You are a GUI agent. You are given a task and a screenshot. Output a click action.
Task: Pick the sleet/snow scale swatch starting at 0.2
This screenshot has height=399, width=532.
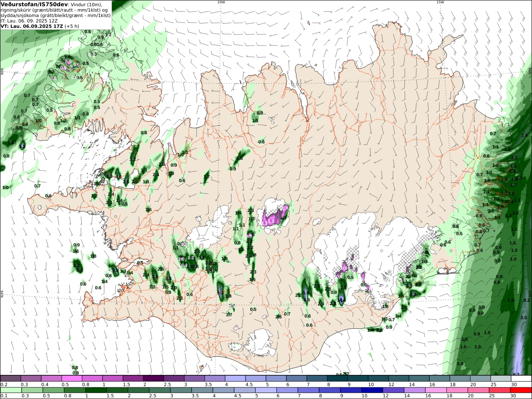[x=10, y=378]
